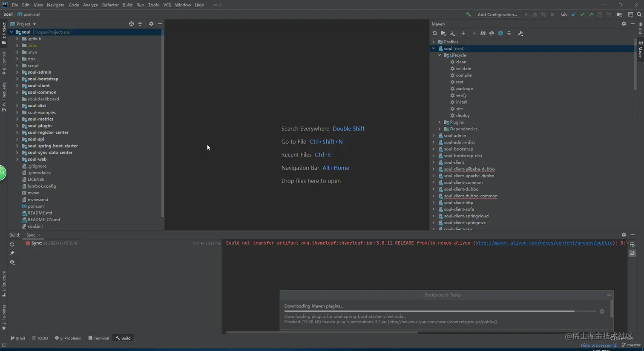Image resolution: width=644 pixels, height=351 pixels.
Task: Click the green Build Project hammer icon
Action: pos(468,14)
